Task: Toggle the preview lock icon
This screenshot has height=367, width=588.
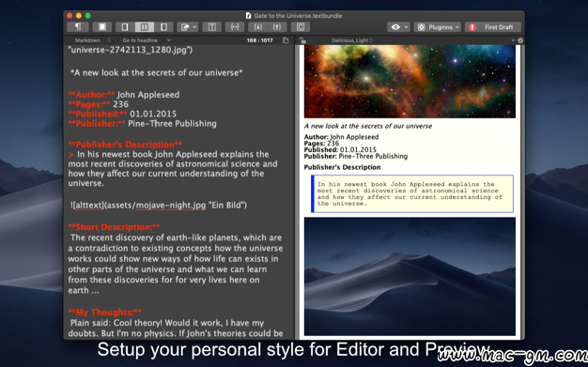Action: point(302,40)
